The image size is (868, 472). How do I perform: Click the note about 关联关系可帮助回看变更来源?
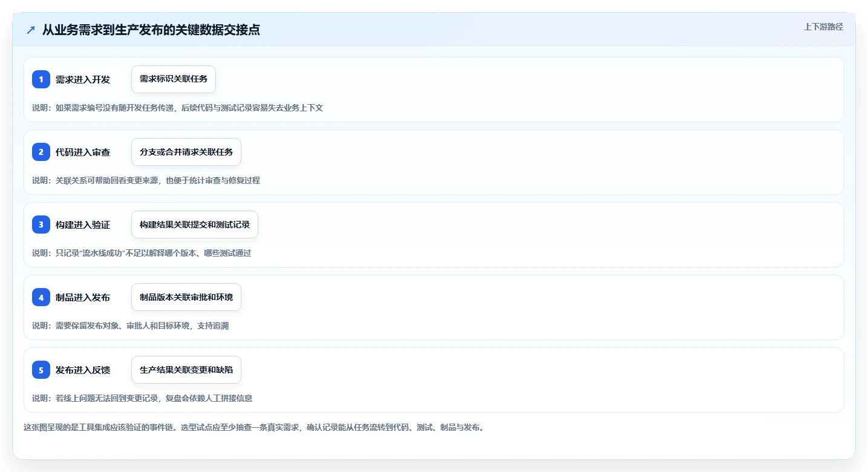(x=146, y=180)
